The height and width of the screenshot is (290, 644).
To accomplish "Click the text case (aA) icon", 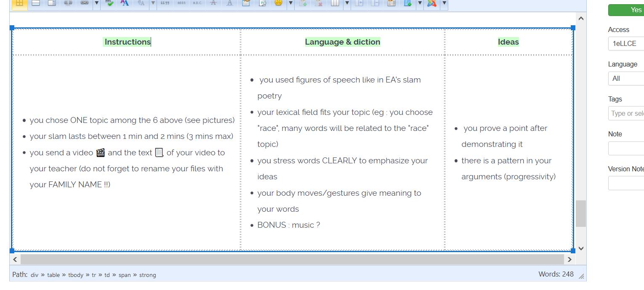I will 141,3.
